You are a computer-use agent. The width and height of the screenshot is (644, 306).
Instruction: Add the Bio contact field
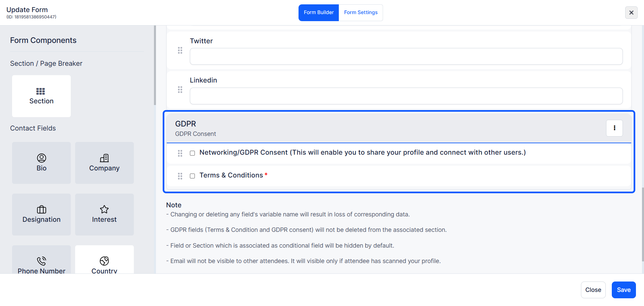pos(41,163)
